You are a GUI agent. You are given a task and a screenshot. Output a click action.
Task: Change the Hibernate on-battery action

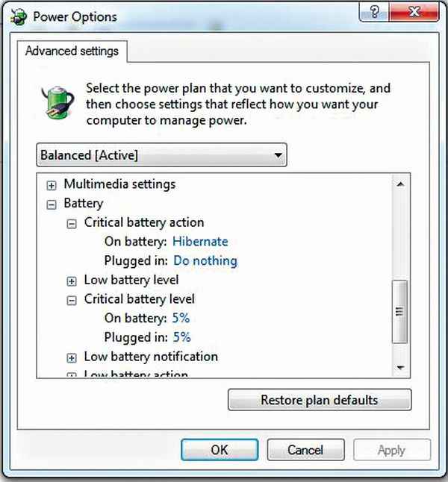200,242
